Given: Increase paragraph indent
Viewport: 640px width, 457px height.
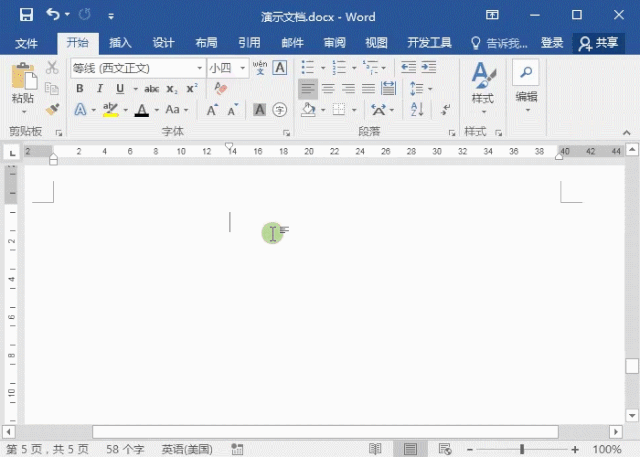Looking at the screenshot, I should (x=429, y=67).
